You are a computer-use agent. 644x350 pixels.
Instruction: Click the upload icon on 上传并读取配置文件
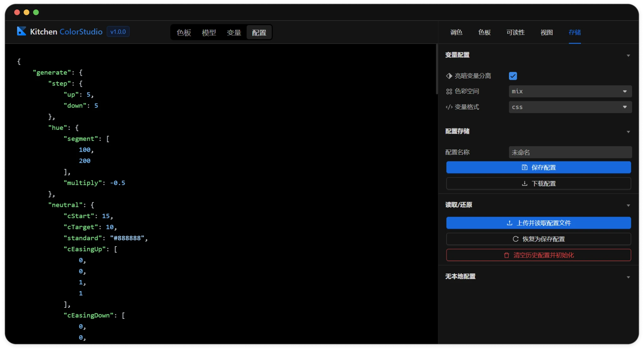509,223
